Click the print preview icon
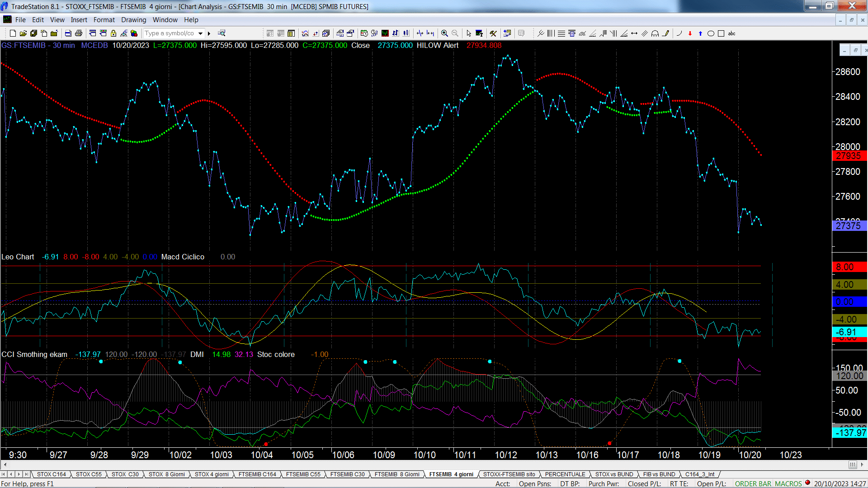Screen dimensions: 868x488 [x=68, y=33]
